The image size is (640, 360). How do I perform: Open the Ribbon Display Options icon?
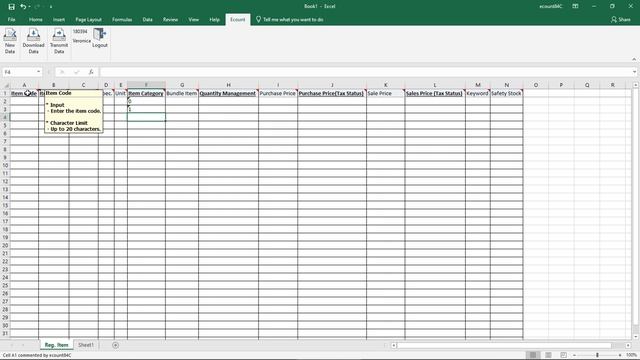click(x=575, y=7)
